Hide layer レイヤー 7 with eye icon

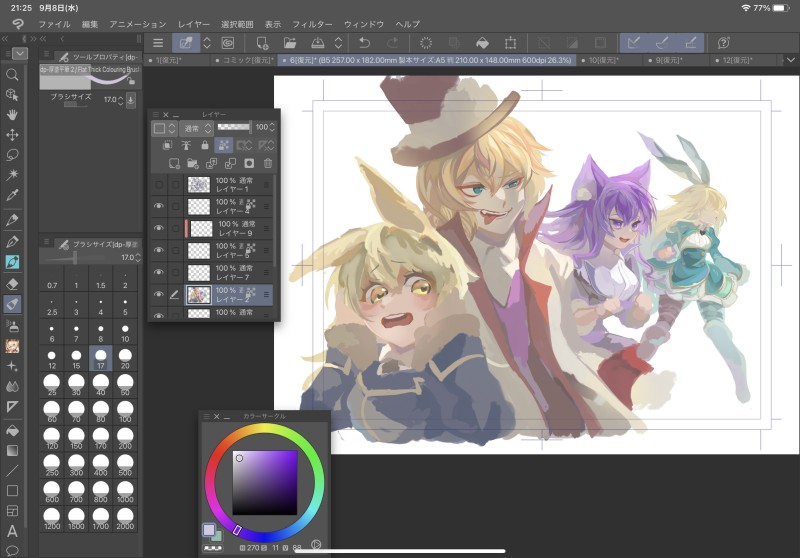click(x=159, y=272)
